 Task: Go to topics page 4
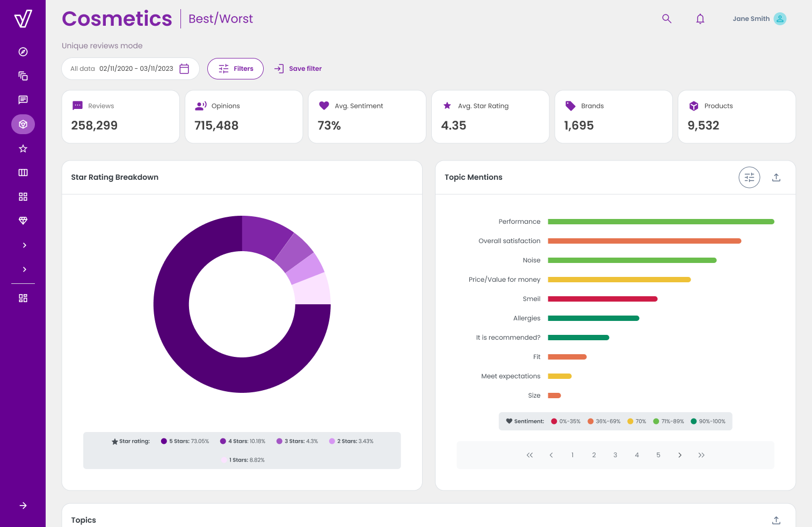637,455
